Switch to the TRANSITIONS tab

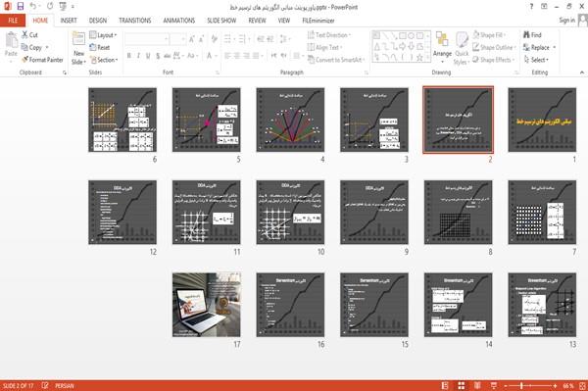point(135,21)
